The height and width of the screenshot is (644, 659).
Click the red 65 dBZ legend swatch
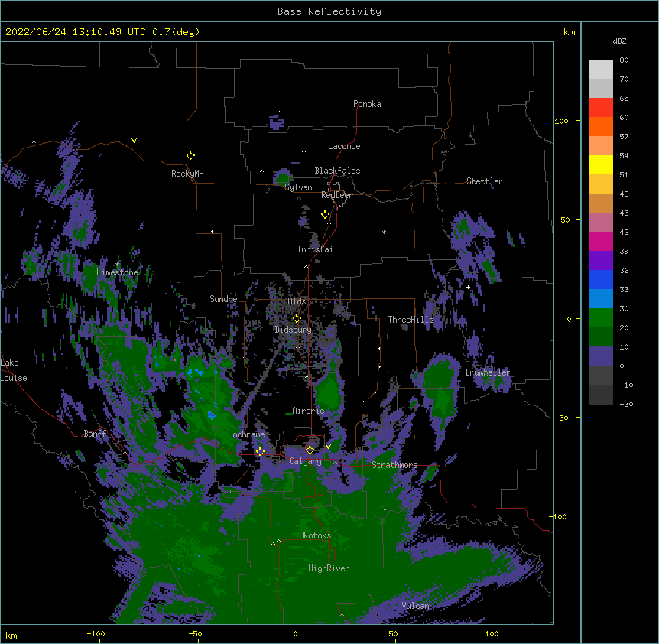[x=601, y=108]
